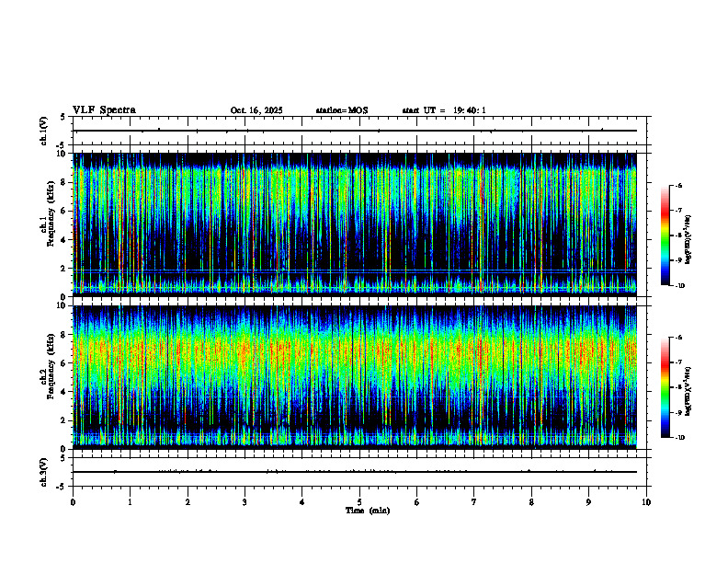Click the time axis tick label "5"
Image resolution: width=728 pixels, height=563 pixels.
pyautogui.click(x=359, y=502)
